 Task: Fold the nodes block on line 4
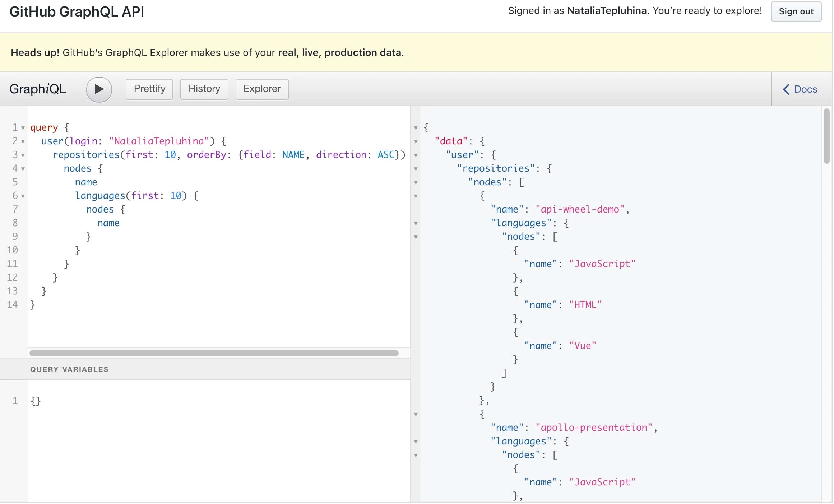(x=23, y=169)
